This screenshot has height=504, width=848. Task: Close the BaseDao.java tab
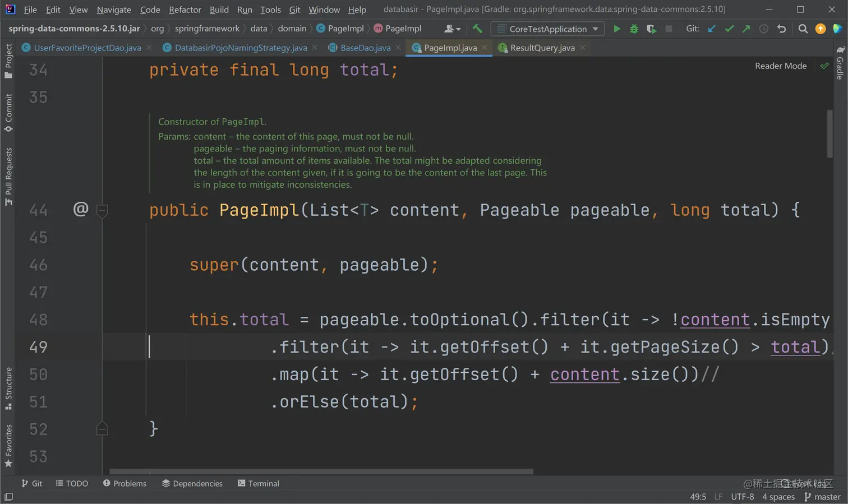click(x=398, y=48)
